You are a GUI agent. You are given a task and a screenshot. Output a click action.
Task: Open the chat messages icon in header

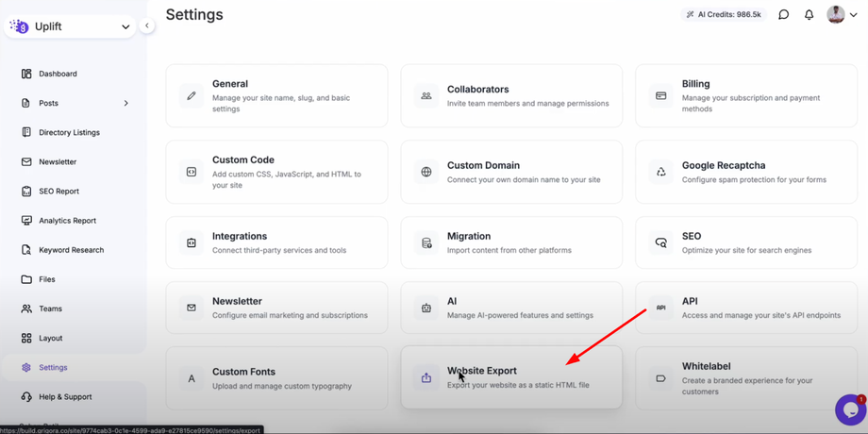(783, 15)
